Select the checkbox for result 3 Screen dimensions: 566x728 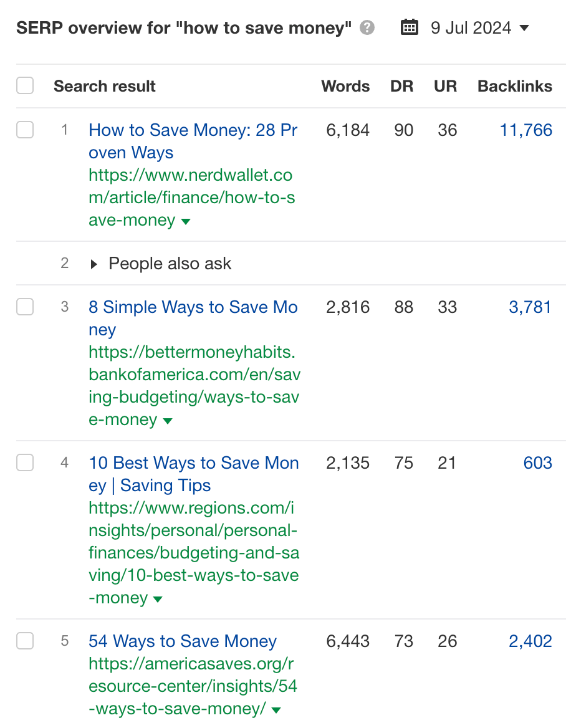point(25,307)
